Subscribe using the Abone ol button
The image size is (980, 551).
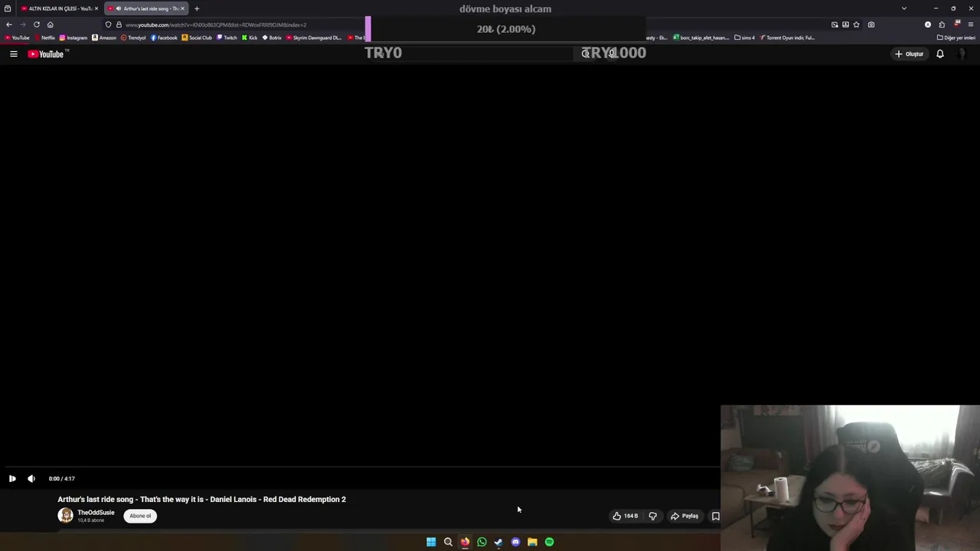click(140, 516)
